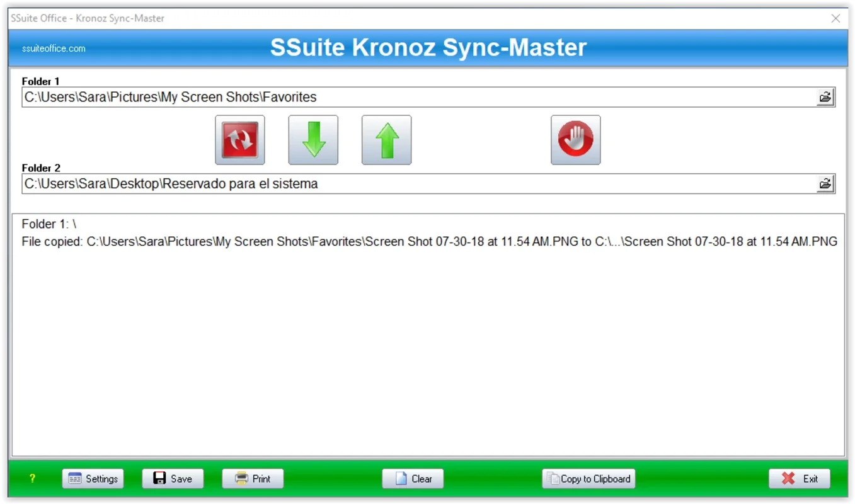The height and width of the screenshot is (504, 855).
Task: Visit the ssuiteoffice.com link
Action: pos(54,49)
